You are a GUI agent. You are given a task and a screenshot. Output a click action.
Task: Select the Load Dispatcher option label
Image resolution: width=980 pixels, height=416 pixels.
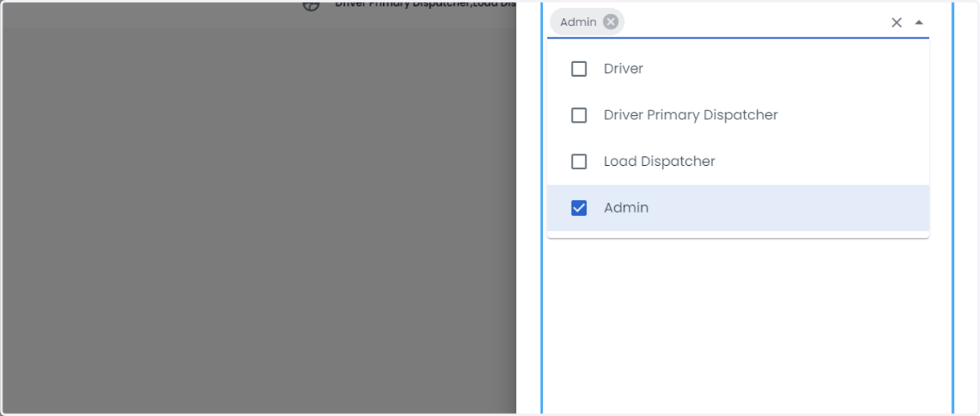tap(659, 162)
